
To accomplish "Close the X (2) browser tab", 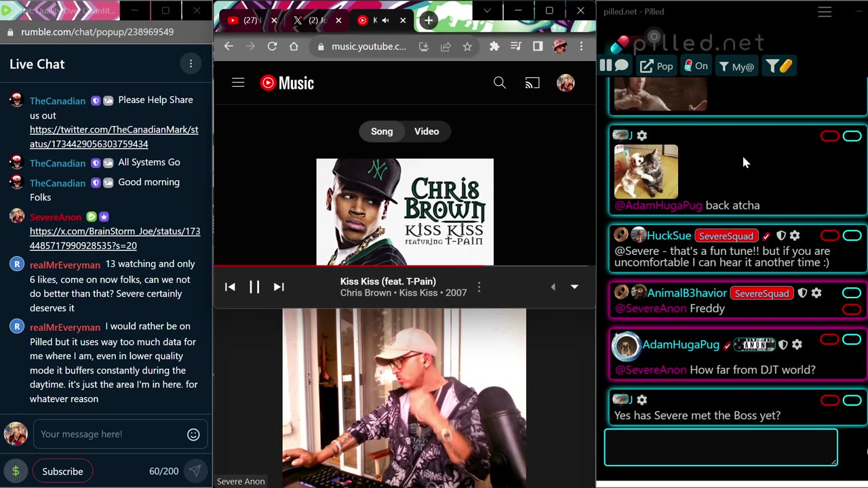I will (338, 20).
